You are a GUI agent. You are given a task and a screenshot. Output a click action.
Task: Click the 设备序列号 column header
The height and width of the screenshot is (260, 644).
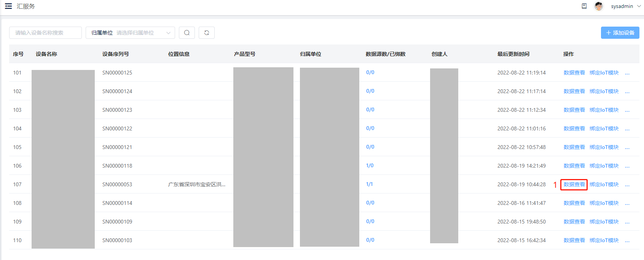coord(115,54)
